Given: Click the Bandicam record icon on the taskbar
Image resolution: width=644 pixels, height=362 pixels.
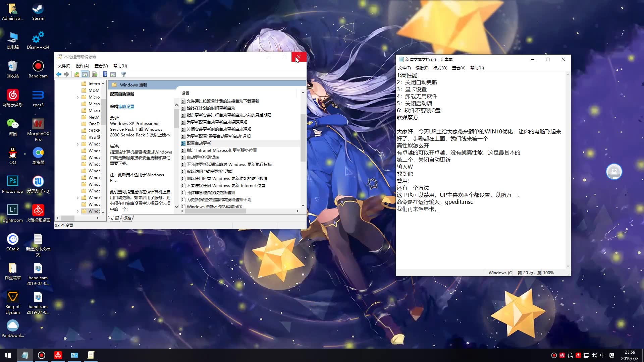Looking at the screenshot, I should [x=42, y=355].
